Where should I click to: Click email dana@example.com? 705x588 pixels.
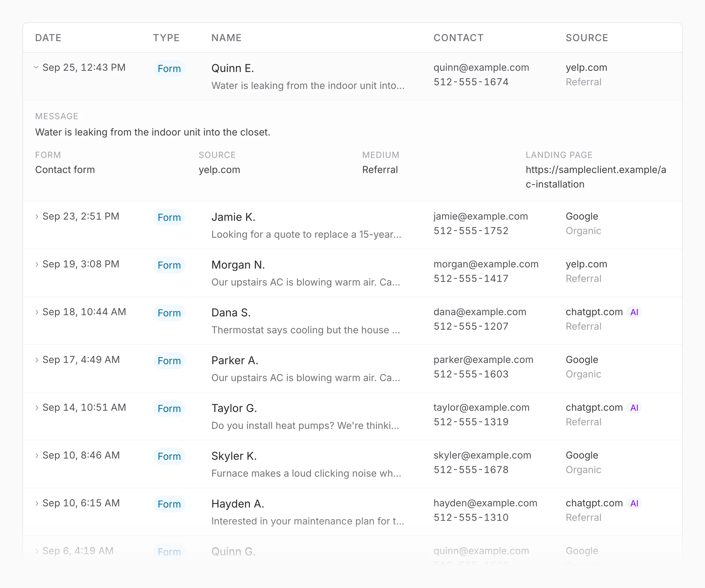(480, 312)
